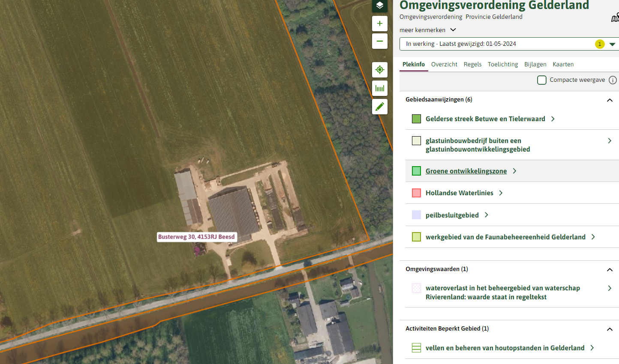Open vellen en beheren van houtopstanden link
The height and width of the screenshot is (364, 619).
click(505, 348)
